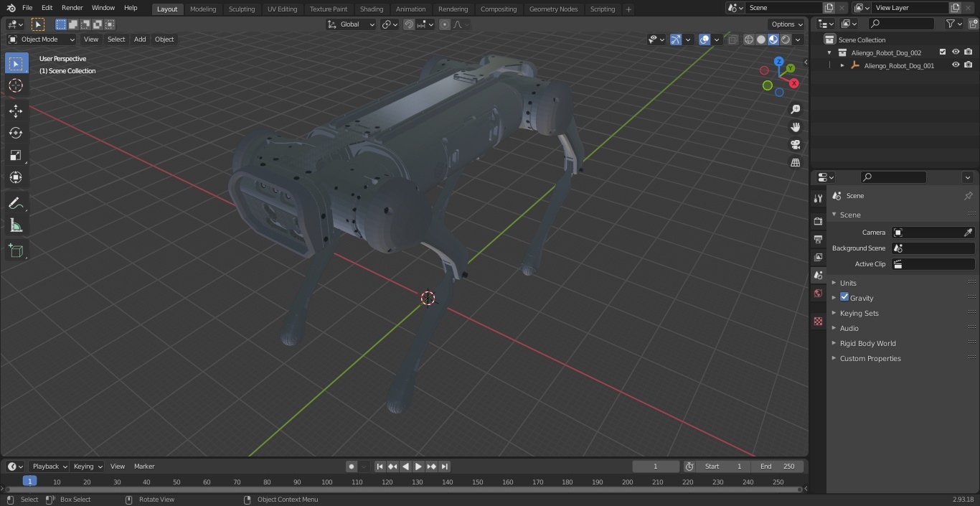Open Global transform orientation dropdown

351,24
